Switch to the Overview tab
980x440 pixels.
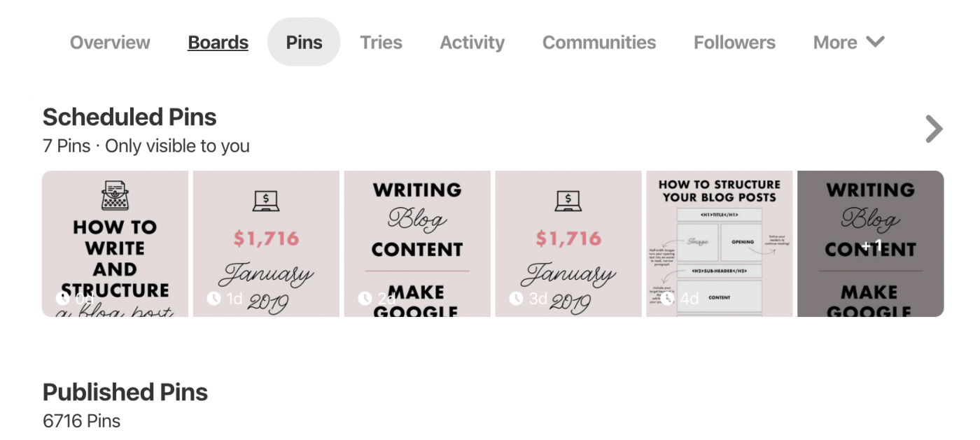(110, 42)
